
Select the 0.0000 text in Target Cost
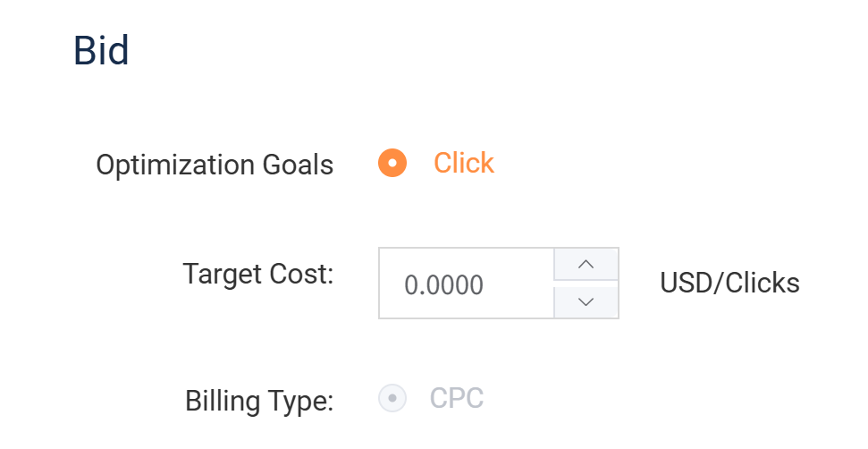(x=444, y=285)
